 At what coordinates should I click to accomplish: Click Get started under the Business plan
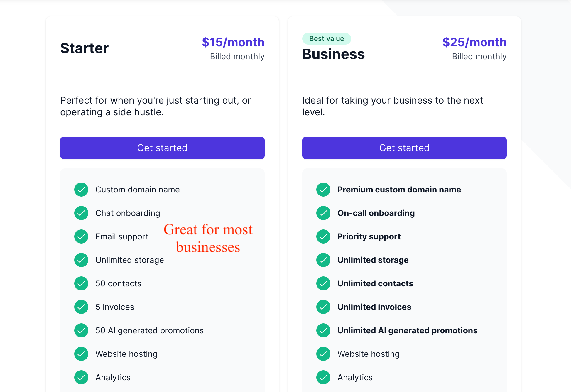click(404, 148)
